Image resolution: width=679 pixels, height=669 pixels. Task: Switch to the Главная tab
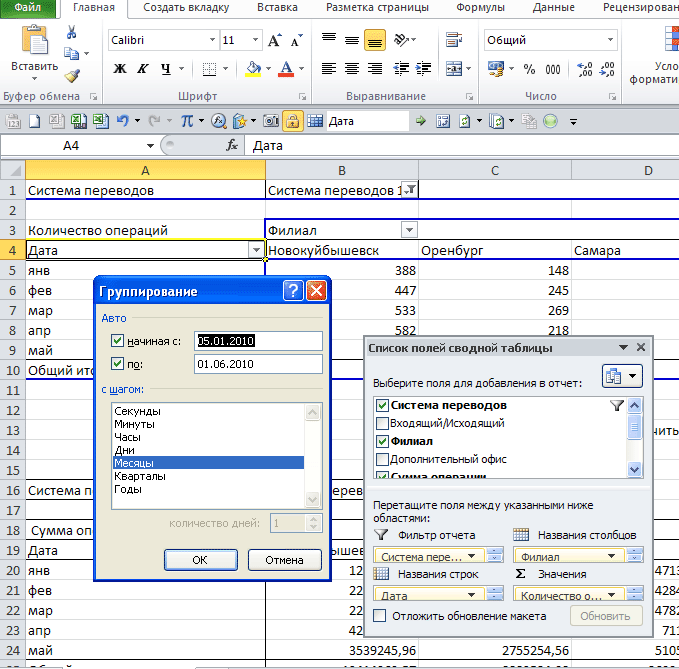(94, 7)
